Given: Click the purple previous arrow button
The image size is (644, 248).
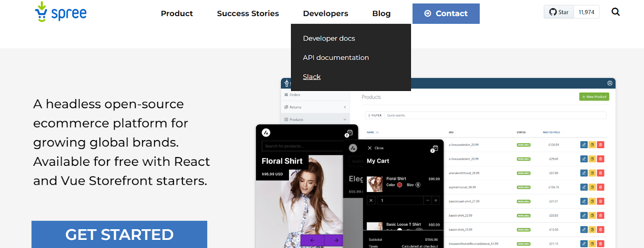Looking at the screenshot, I should click(x=312, y=240).
